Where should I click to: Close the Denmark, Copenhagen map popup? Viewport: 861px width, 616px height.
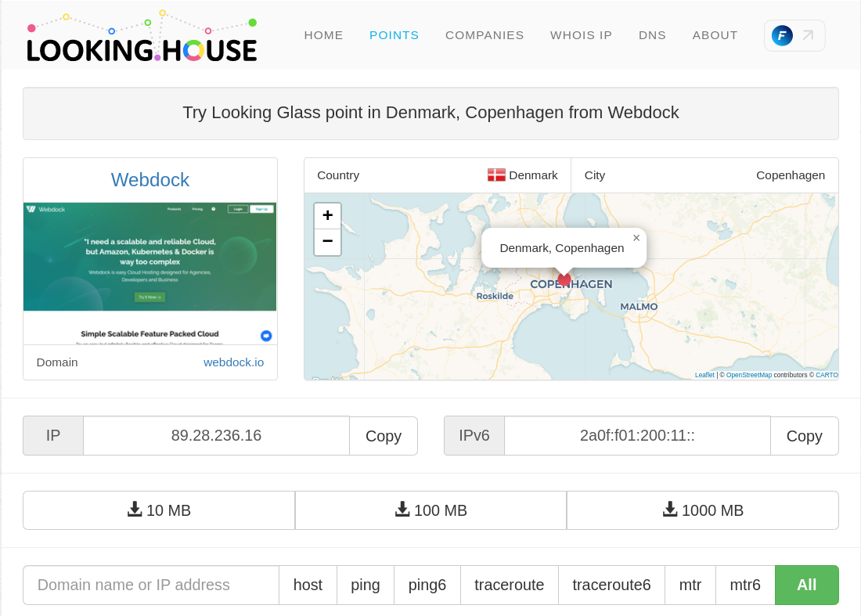click(636, 238)
